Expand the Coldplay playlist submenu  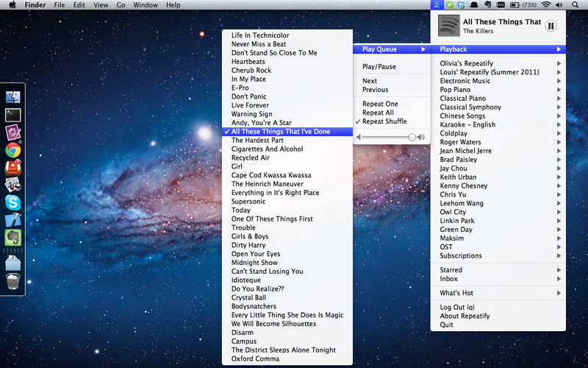[x=498, y=133]
